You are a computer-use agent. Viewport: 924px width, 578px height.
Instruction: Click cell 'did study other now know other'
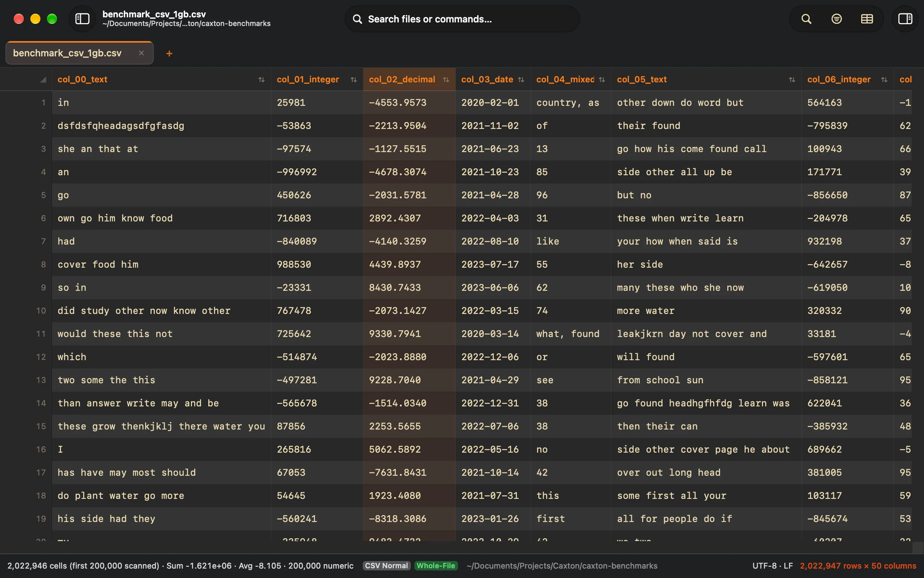161,310
